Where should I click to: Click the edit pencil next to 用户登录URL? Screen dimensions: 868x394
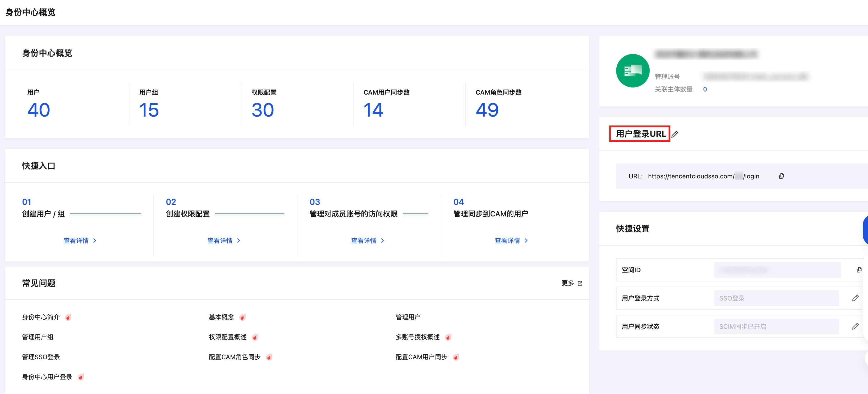tap(675, 134)
